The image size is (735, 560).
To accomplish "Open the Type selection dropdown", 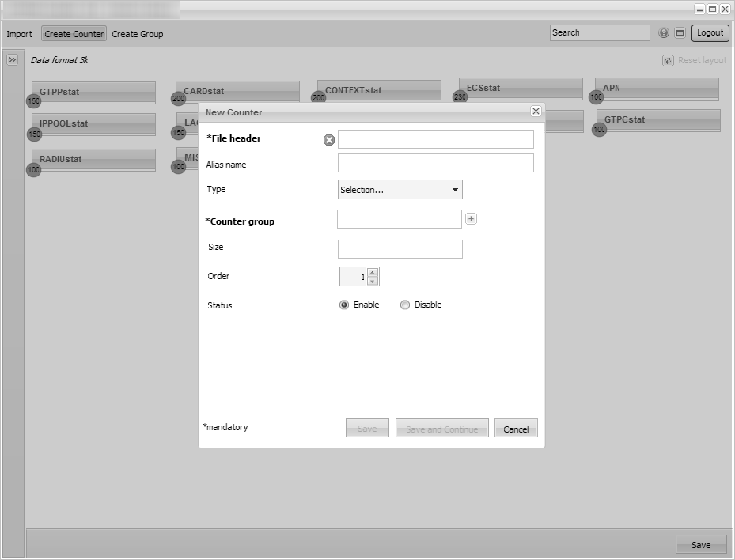I will pyautogui.click(x=400, y=190).
